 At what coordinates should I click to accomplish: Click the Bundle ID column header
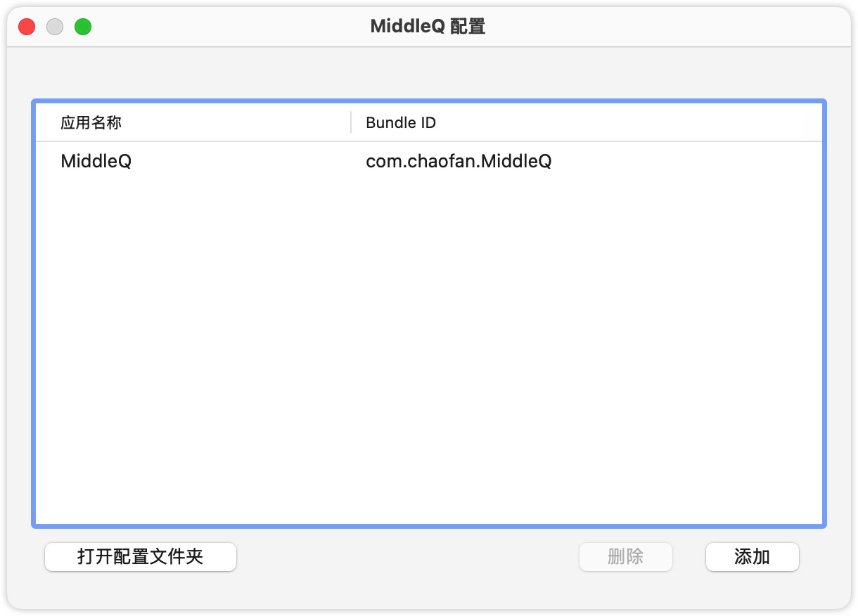click(x=401, y=123)
